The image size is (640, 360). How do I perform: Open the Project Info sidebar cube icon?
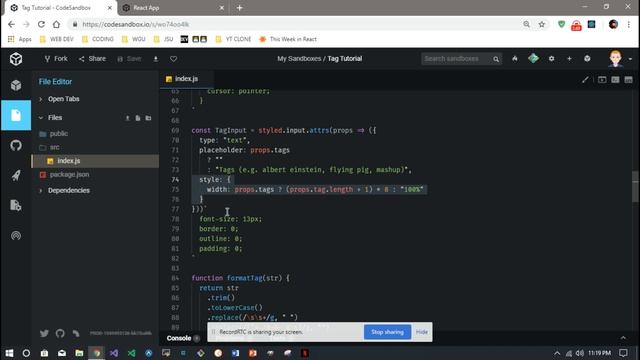point(16,85)
